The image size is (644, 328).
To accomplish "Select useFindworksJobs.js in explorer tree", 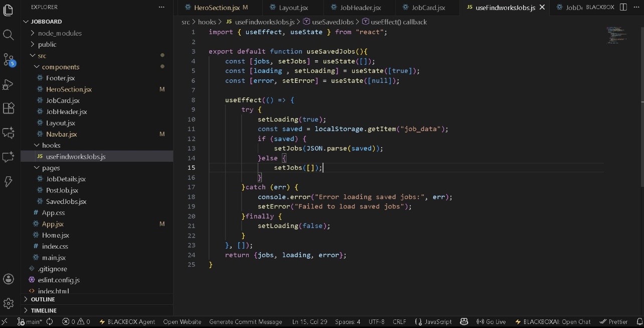I will coord(96,157).
